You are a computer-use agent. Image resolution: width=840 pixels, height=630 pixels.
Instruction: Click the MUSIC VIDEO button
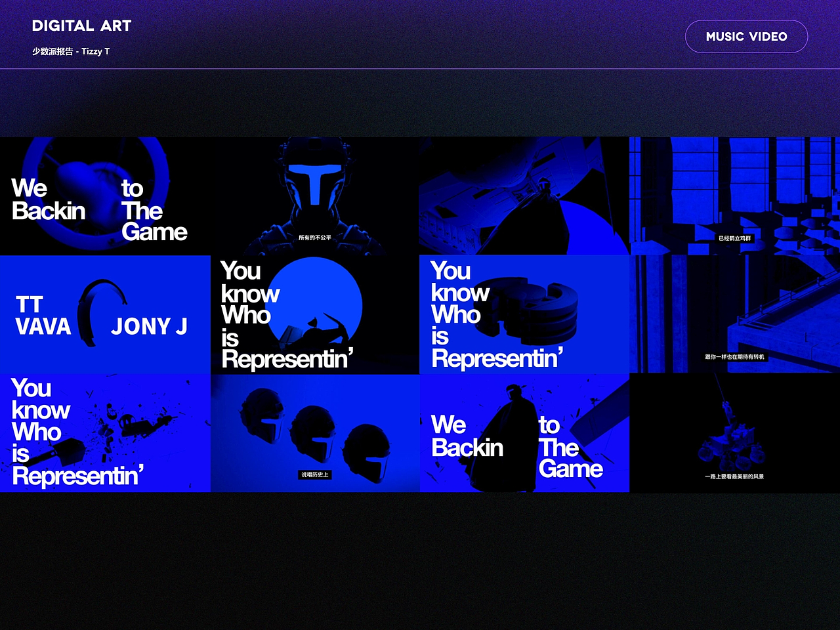pyautogui.click(x=746, y=37)
